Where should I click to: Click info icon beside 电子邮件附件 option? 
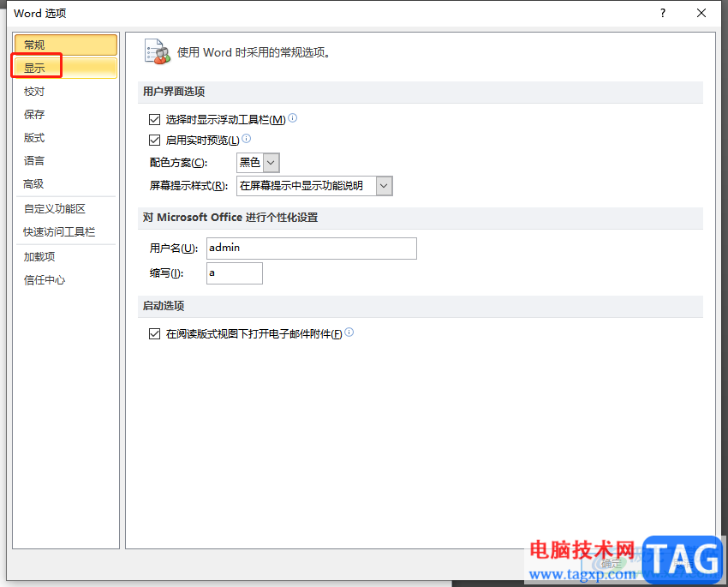tap(349, 332)
